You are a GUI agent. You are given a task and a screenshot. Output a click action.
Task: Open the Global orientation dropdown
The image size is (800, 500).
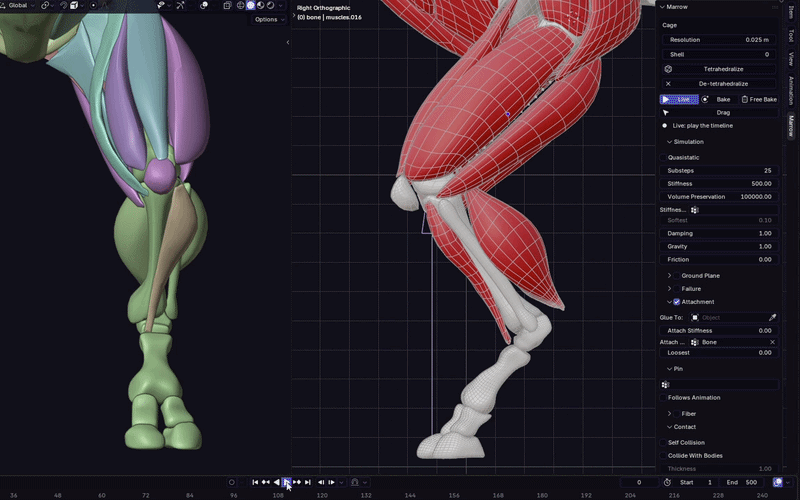[x=18, y=5]
